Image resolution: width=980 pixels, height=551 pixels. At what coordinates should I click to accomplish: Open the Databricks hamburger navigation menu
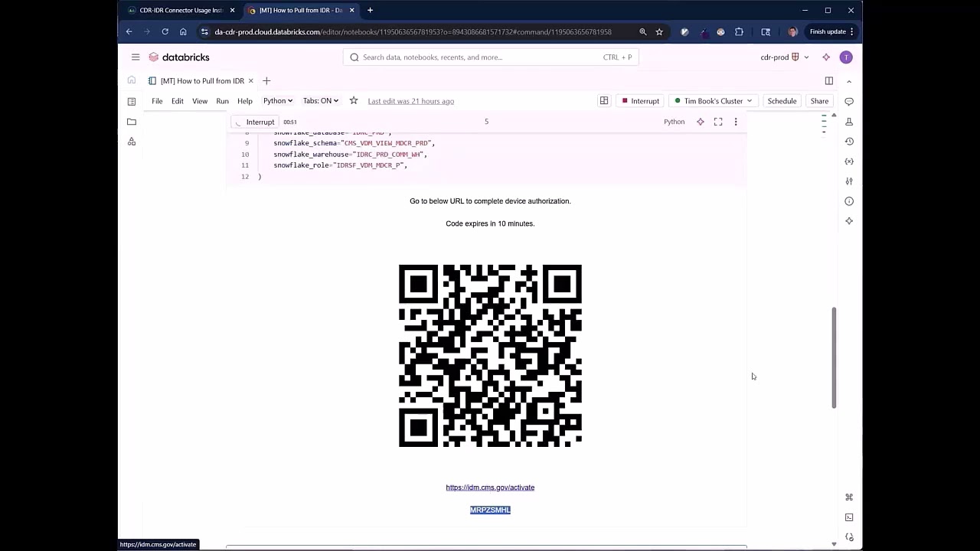point(136,57)
